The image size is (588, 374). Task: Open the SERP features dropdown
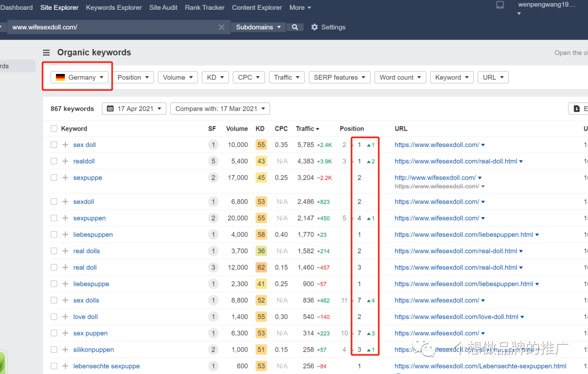(339, 77)
